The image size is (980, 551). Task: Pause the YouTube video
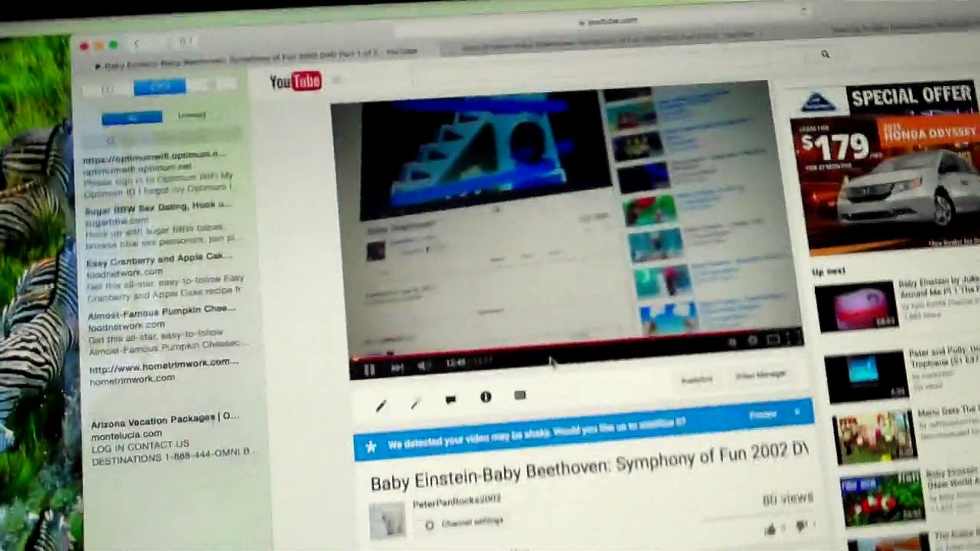[370, 370]
